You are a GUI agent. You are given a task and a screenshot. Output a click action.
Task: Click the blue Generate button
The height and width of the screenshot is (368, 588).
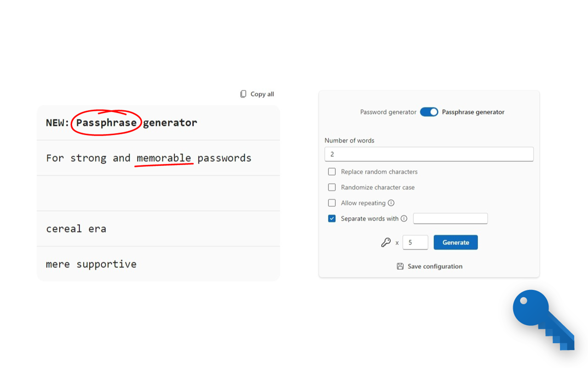[456, 242]
